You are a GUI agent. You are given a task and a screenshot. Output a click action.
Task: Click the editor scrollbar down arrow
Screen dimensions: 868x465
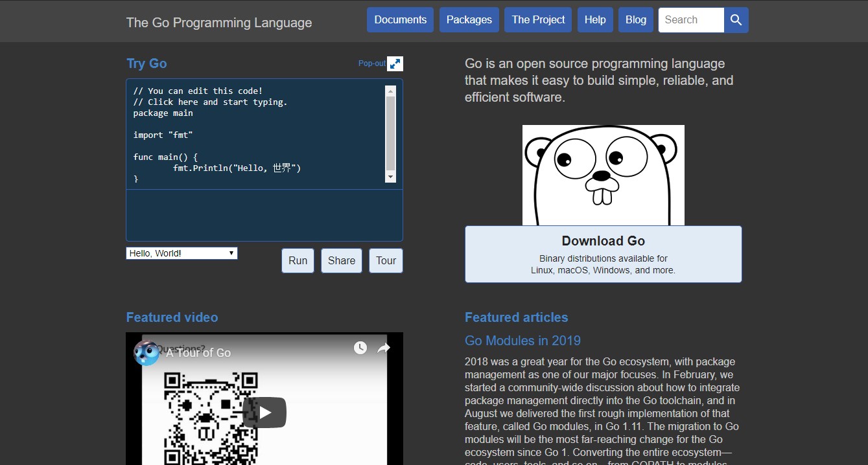390,176
